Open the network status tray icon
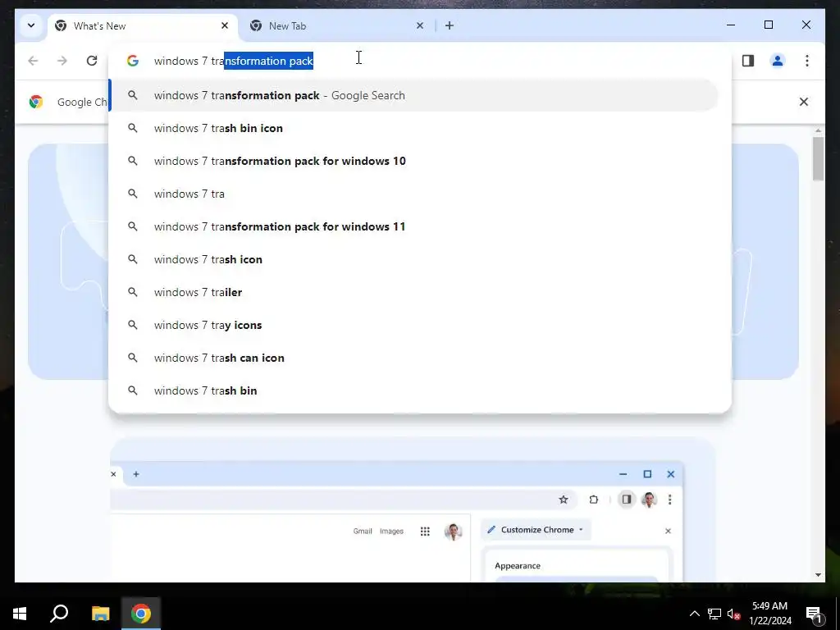The image size is (840, 630). (x=714, y=614)
